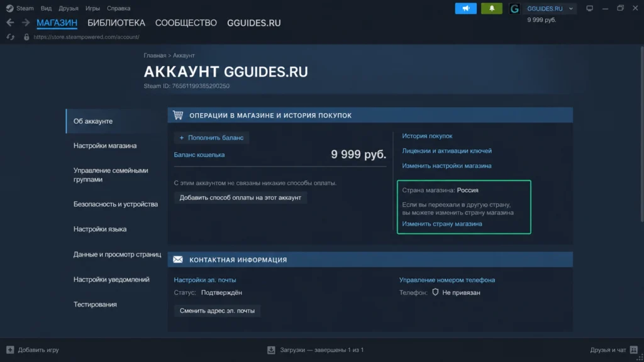This screenshot has height=362, width=644.
Task: Restore down the Steam window
Action: point(620,8)
